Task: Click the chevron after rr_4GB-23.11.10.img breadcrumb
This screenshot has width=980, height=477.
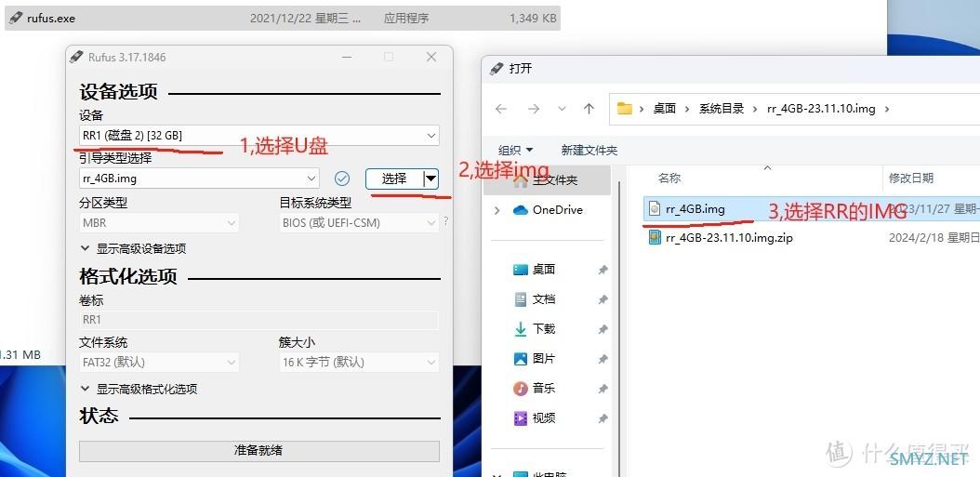Action: tap(886, 109)
